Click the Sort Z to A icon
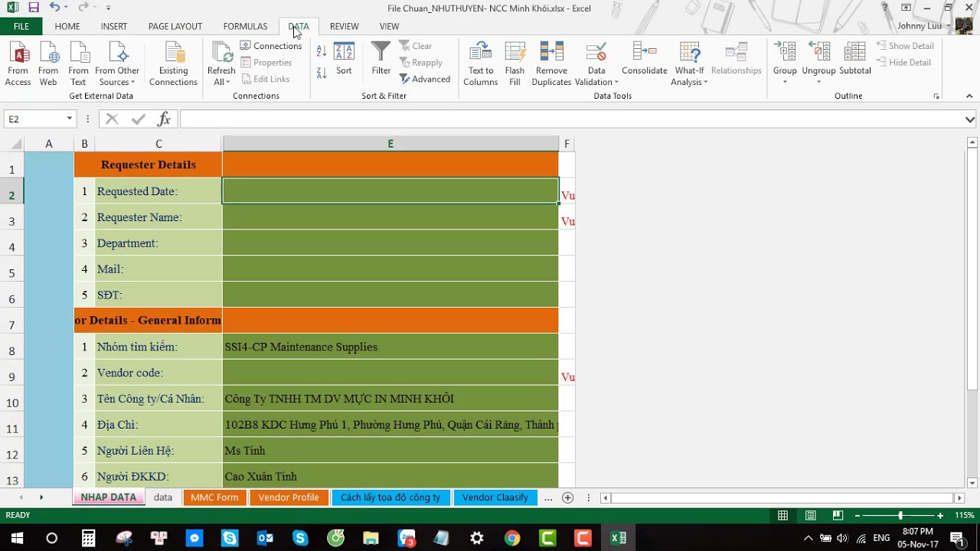Viewport: 980px width, 551px height. point(322,73)
